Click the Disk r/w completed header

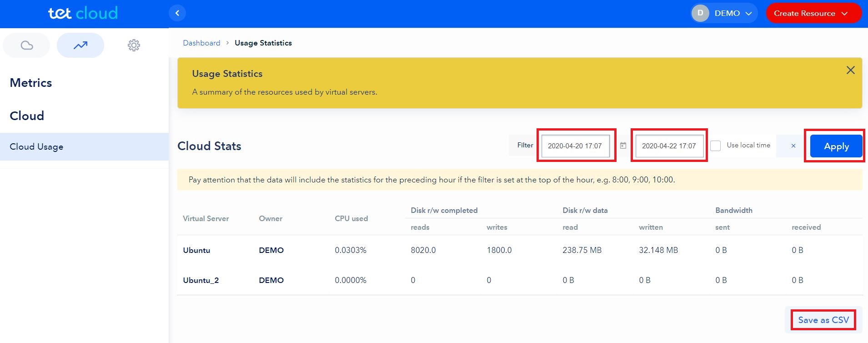[444, 210]
